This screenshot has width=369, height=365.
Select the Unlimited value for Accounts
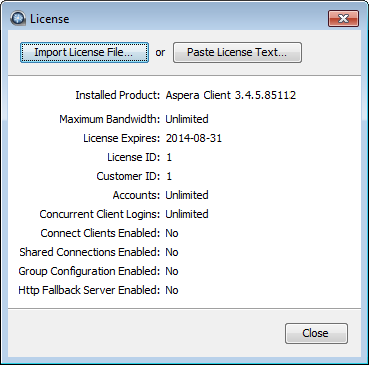(x=187, y=195)
